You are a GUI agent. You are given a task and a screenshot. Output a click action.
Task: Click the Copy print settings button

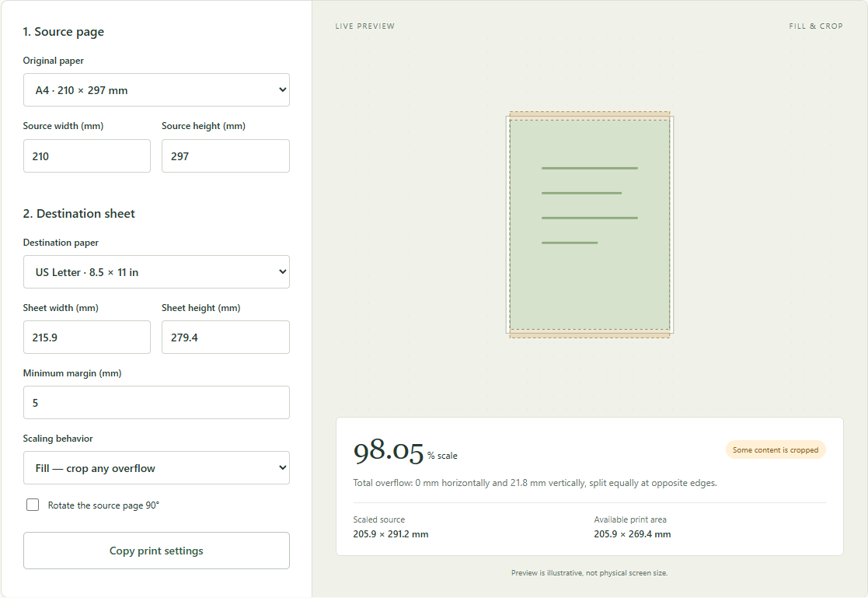coord(156,551)
